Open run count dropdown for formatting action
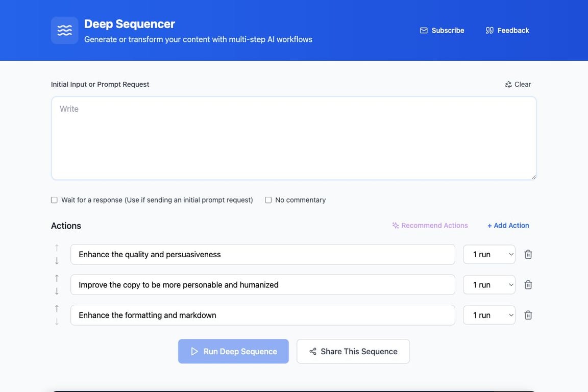Image resolution: width=588 pixels, height=392 pixels. click(x=489, y=315)
